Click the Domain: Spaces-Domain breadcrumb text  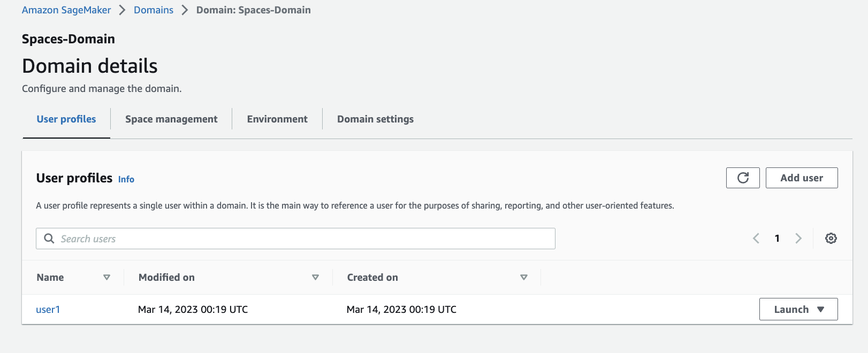(254, 10)
